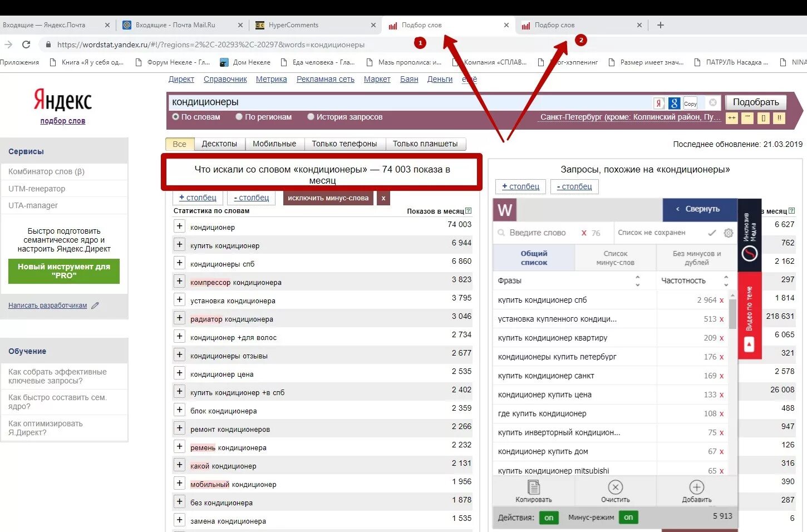Switch to the 'Десктопы' device tab
Image resolution: width=807 pixels, height=532 pixels.
[219, 144]
